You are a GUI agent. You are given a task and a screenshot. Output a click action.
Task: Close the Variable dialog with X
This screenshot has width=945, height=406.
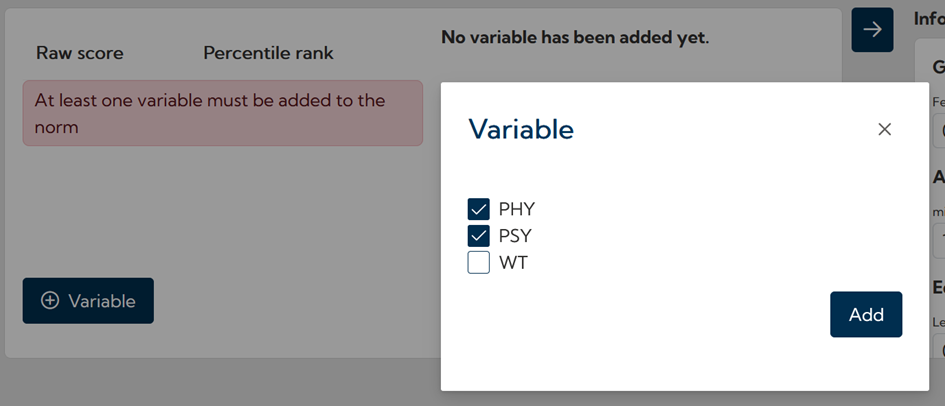click(x=884, y=129)
